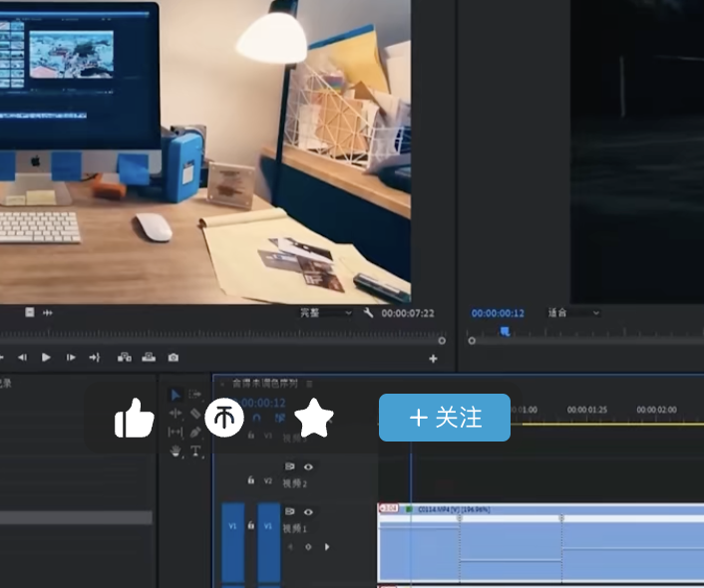Toggle V1 track targeting button

[x=269, y=542]
